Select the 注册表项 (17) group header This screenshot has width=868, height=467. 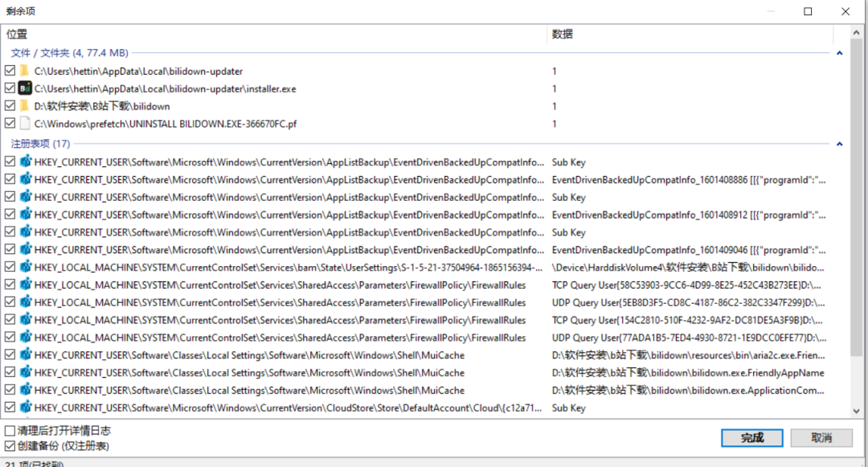[x=40, y=144]
